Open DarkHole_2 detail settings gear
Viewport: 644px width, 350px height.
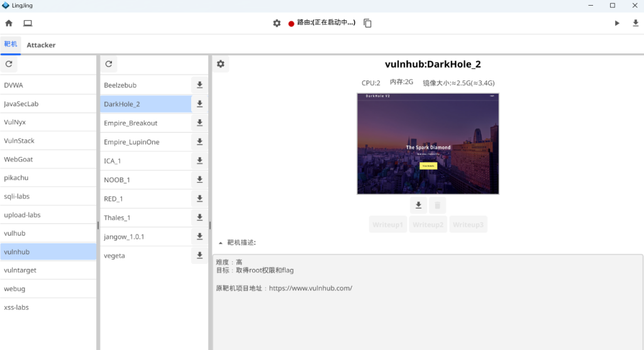click(x=221, y=64)
